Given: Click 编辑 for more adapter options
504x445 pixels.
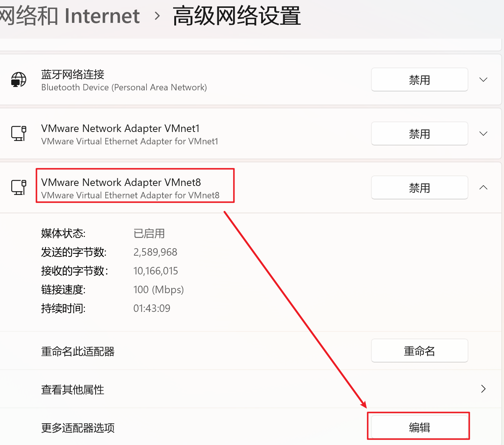Looking at the screenshot, I should point(419,427).
